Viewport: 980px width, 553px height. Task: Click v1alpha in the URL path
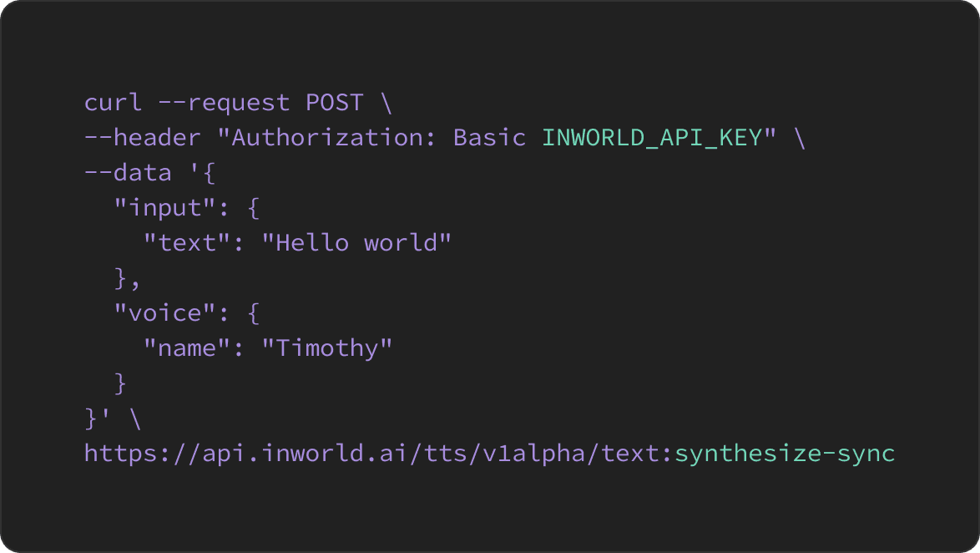pyautogui.click(x=533, y=454)
